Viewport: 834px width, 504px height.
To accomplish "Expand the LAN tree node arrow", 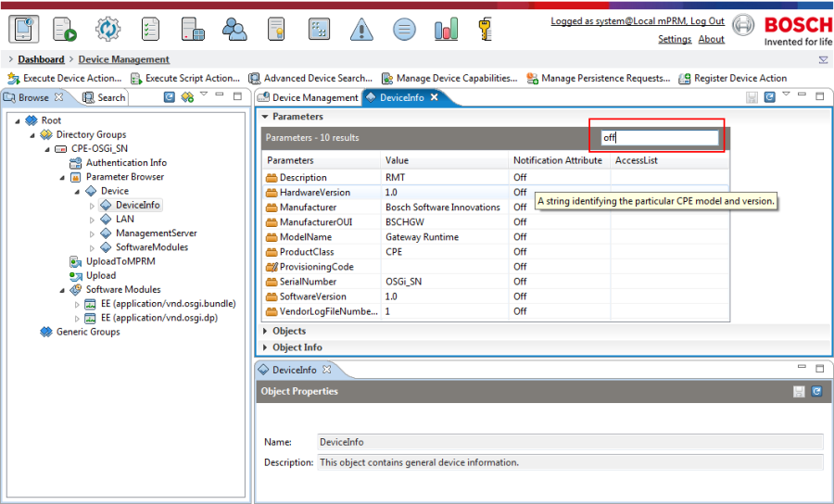I will click(92, 219).
